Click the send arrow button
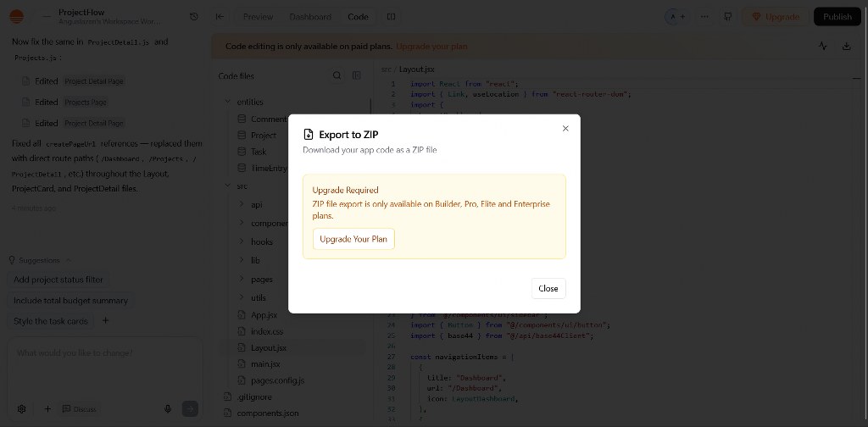 coord(190,408)
